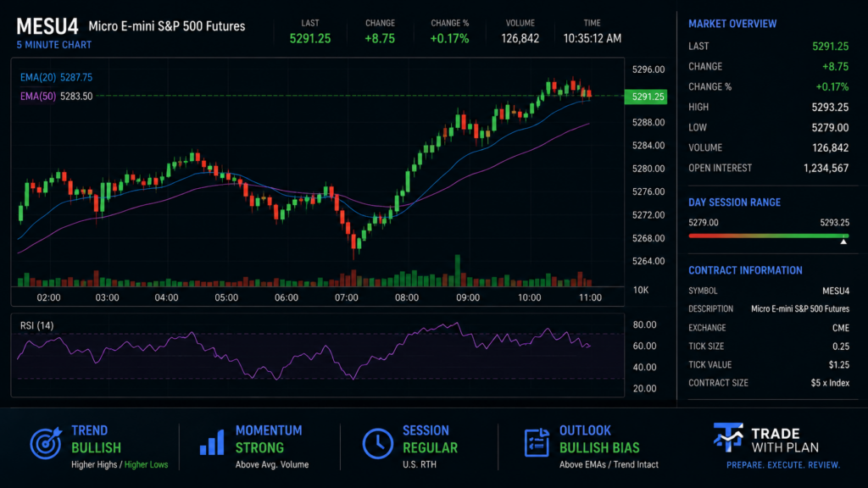Click the green 5291.25 price tag on axis
Viewport: 868px width, 488px height.
click(645, 97)
